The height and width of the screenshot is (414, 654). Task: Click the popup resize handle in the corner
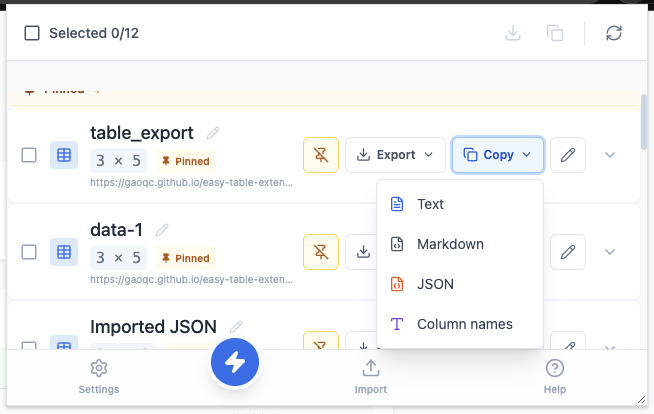pos(641,400)
